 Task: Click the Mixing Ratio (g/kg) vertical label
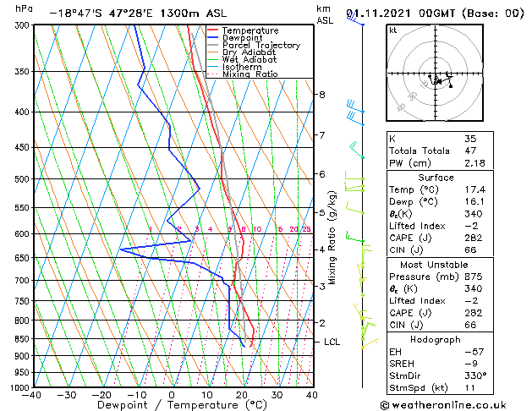[x=332, y=238]
